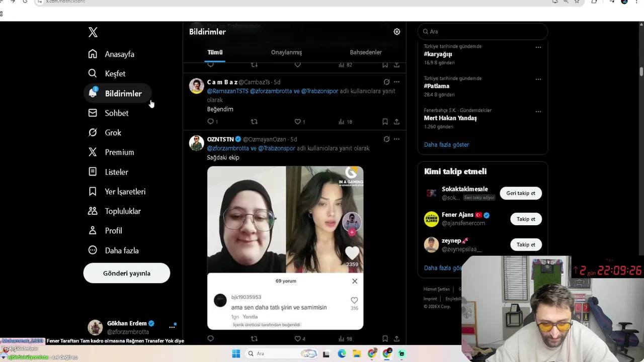Open Task View in taskbar
Viewport: 644px width, 362px height.
pos(326,354)
